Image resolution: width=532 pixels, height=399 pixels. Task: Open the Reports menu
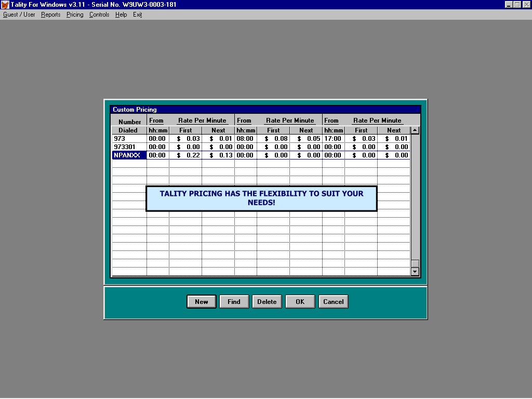[50, 15]
